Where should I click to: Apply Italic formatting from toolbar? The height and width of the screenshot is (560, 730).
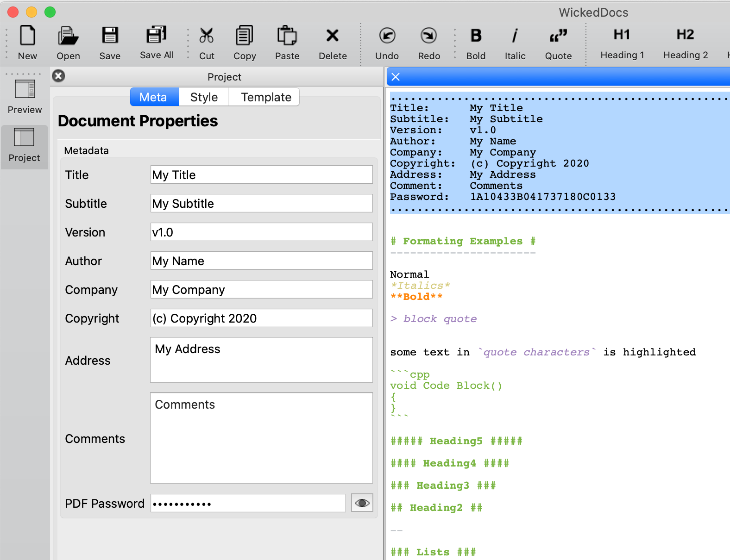click(x=515, y=36)
